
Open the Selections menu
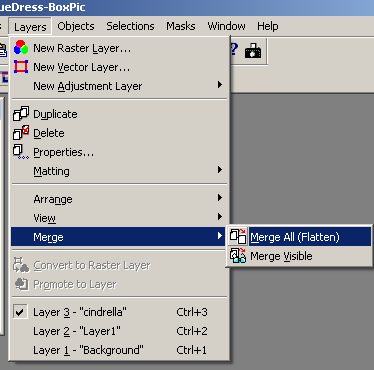(130, 26)
